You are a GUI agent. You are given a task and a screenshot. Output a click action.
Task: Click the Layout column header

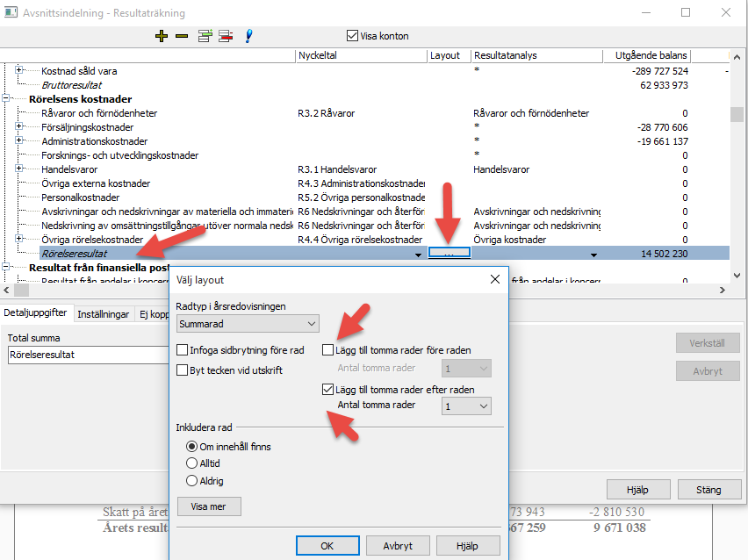[x=449, y=56]
